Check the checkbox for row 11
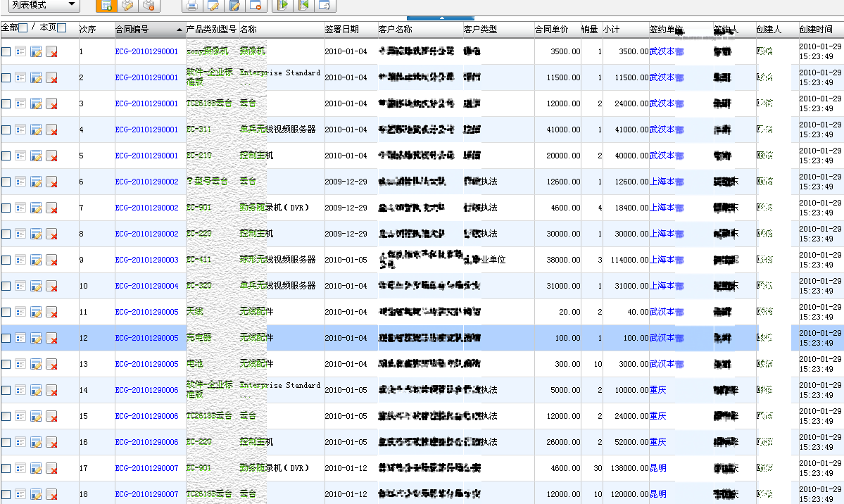Screen dimensions: 844x504 click(6, 313)
